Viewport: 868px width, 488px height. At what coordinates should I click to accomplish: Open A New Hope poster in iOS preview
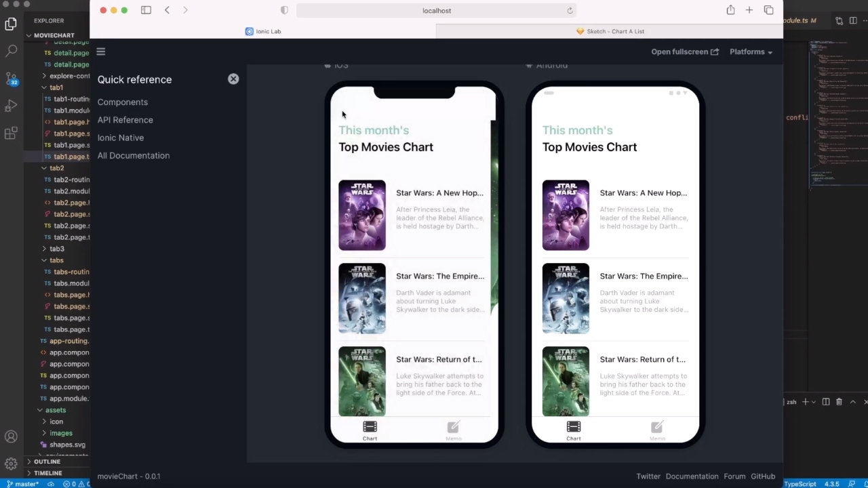(x=362, y=216)
